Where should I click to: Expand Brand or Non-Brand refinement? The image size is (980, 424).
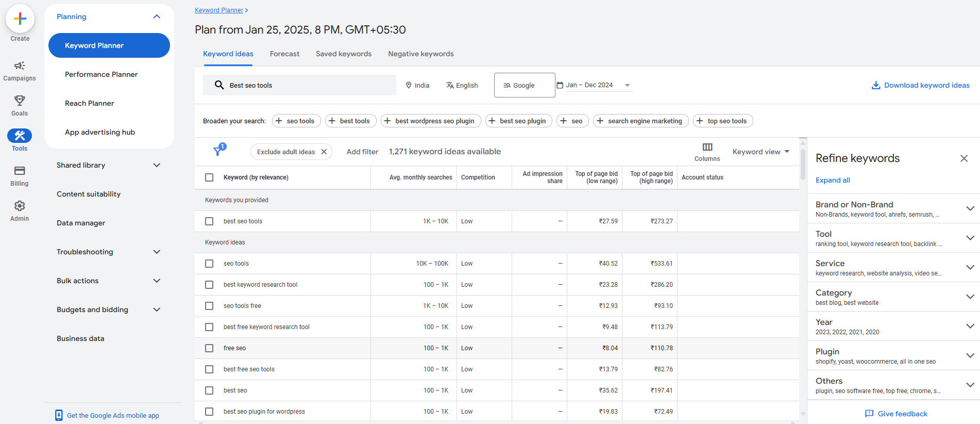point(970,208)
